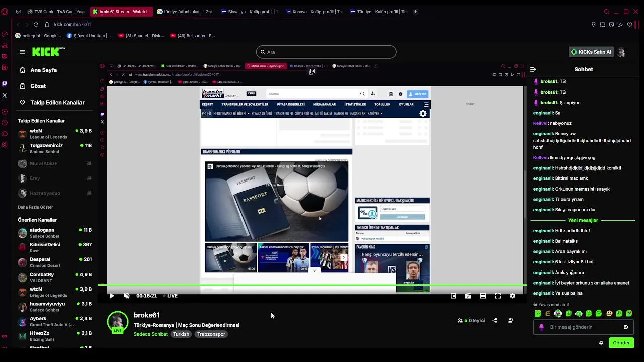The height and width of the screenshot is (362, 644).
Task: Open the Kick hamburger menu
Action: [22, 52]
